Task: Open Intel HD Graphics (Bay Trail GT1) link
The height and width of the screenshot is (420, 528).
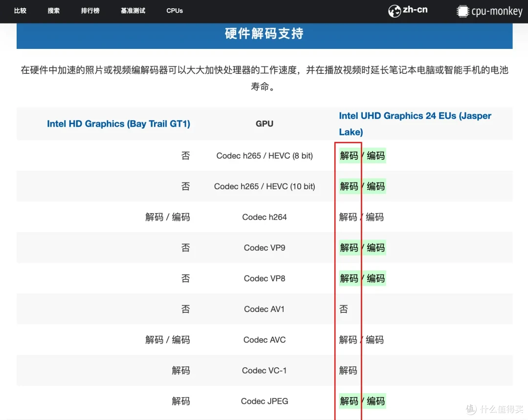Action: 118,124
